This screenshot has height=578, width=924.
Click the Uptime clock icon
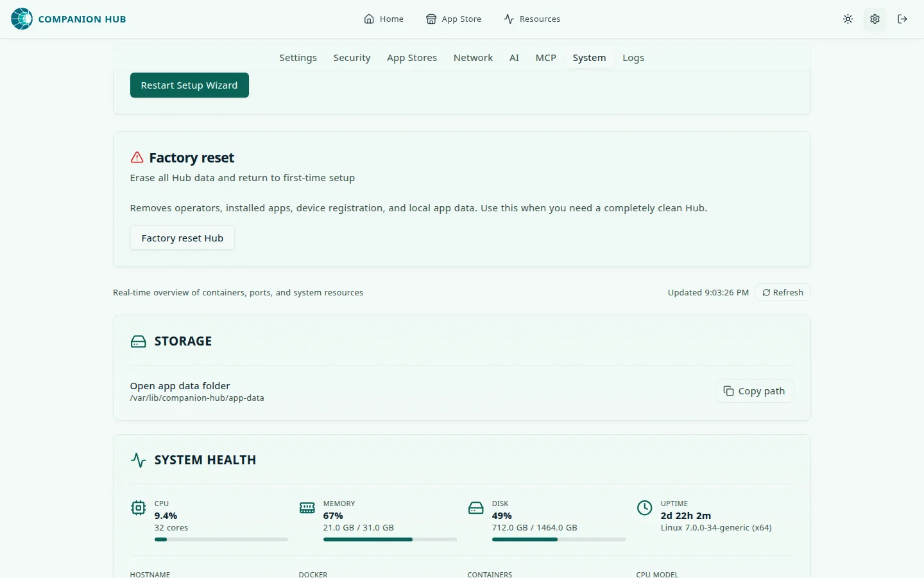644,508
